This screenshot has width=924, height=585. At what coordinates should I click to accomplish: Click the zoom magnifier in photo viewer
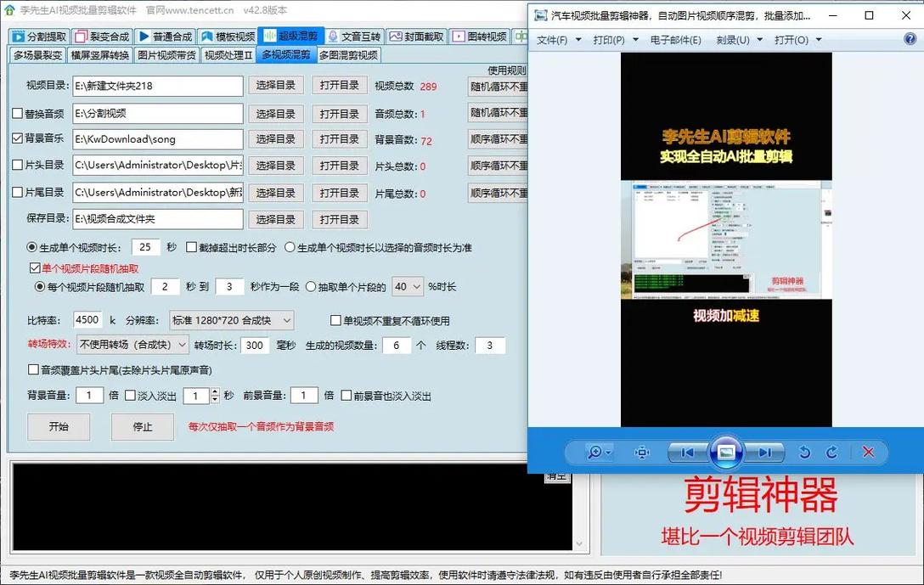(x=599, y=453)
